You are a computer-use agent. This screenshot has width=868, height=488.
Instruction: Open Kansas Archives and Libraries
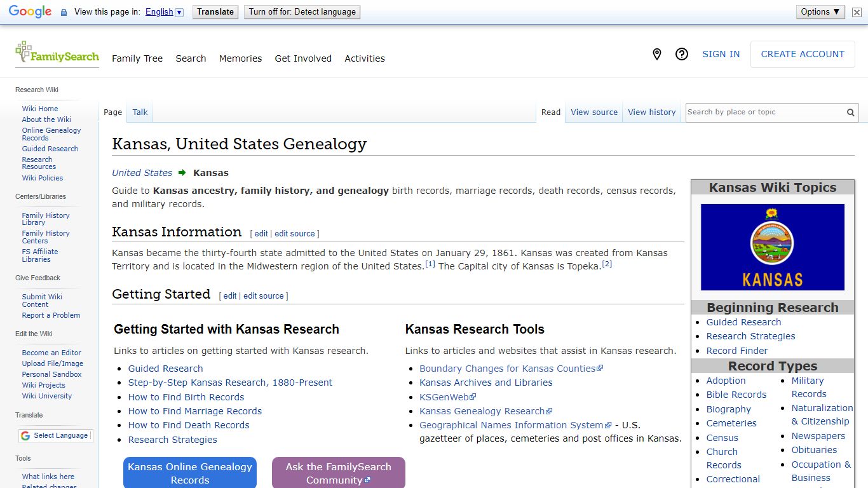click(486, 383)
